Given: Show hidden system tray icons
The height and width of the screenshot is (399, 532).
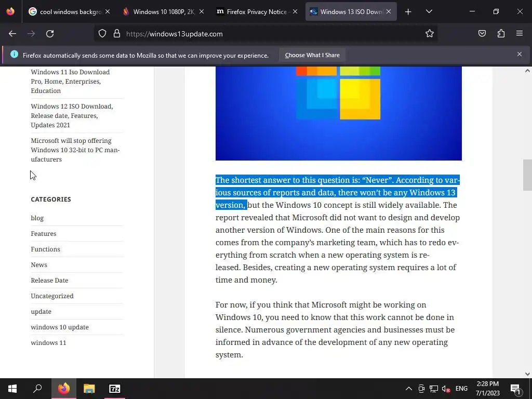Looking at the screenshot, I should tap(409, 389).
